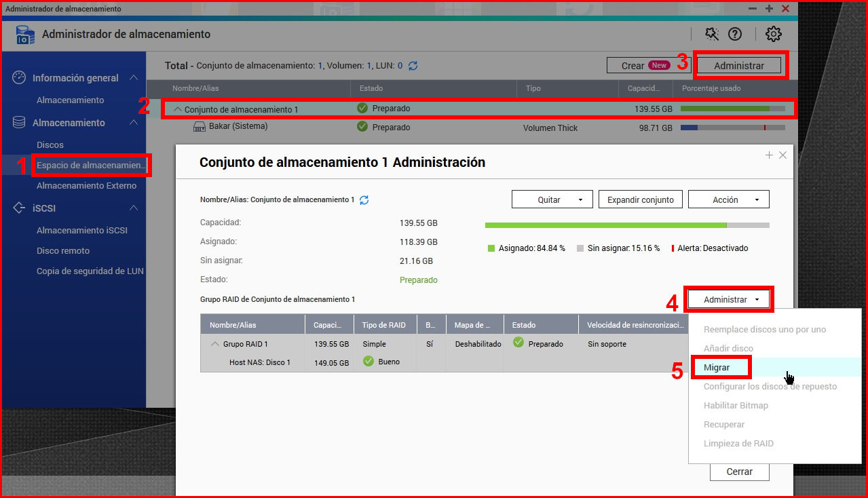Screen dimensions: 868x498
Task: Go to Discos in the sidebar
Action: click(x=50, y=145)
